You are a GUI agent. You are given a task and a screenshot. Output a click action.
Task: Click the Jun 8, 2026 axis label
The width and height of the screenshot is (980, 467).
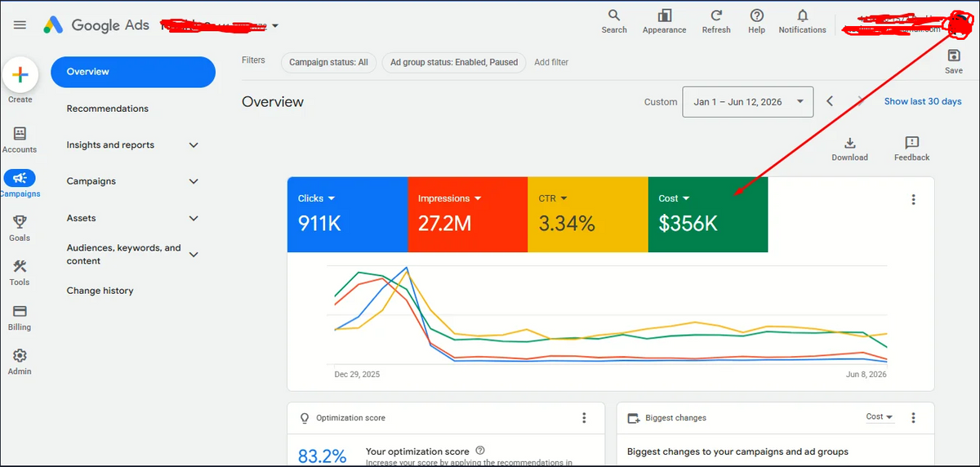point(866,375)
